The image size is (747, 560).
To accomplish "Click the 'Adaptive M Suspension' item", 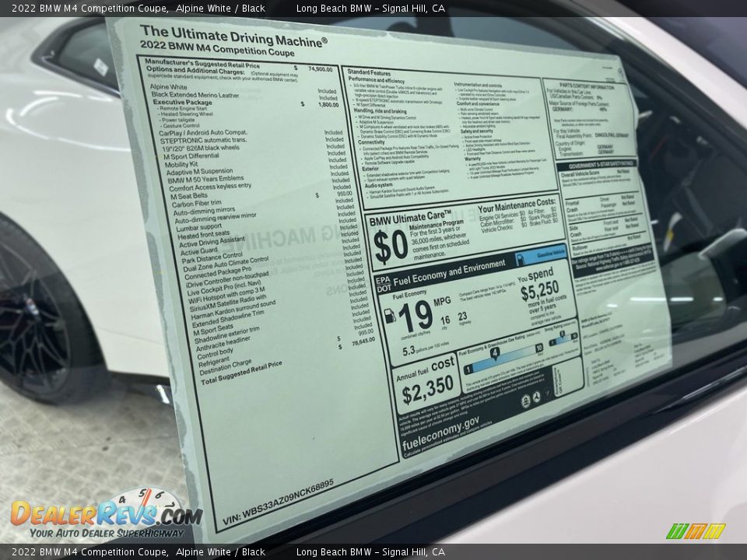I will click(x=200, y=171).
